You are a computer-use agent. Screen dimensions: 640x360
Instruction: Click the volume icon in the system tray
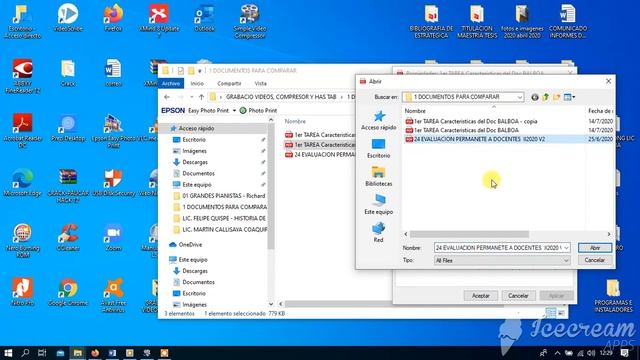coord(591,353)
